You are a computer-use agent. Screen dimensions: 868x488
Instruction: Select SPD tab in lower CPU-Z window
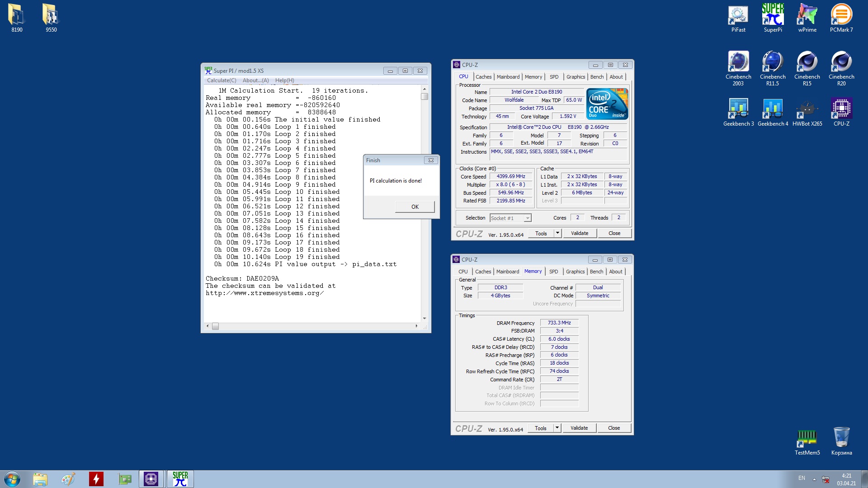[x=553, y=272]
